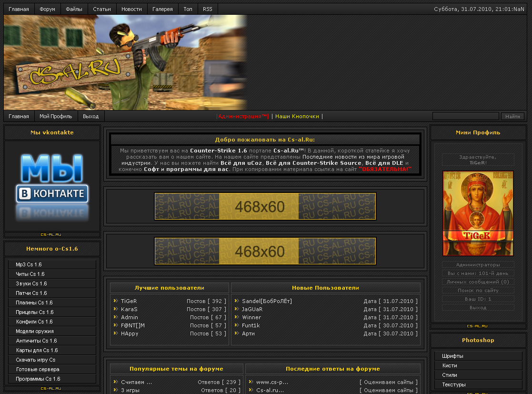Open Mp3 Cs 1.6 category
Image resolution: width=532 pixels, height=394 pixels.
tap(52, 264)
